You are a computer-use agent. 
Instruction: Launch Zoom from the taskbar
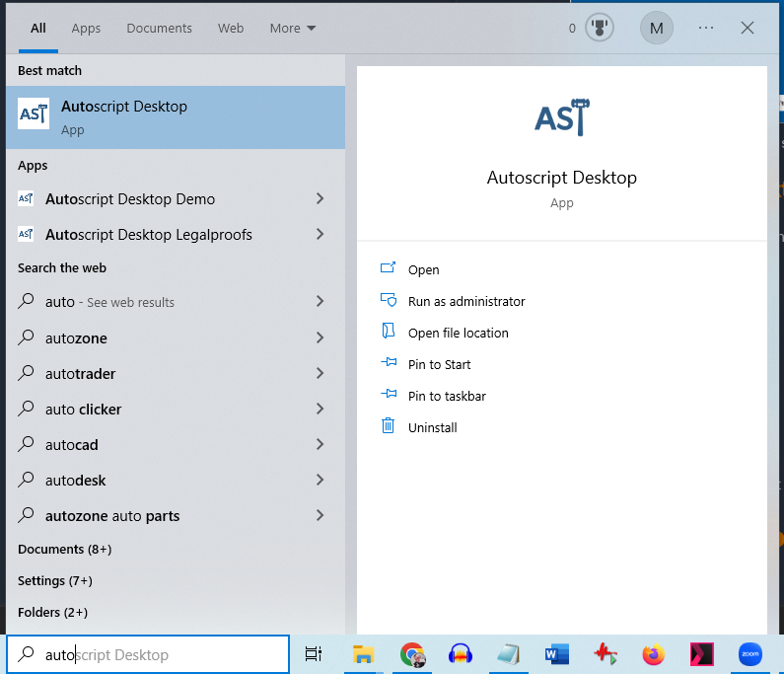[x=750, y=654]
